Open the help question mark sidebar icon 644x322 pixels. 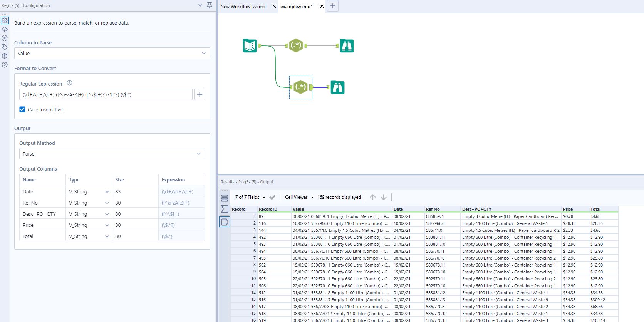click(x=5, y=65)
